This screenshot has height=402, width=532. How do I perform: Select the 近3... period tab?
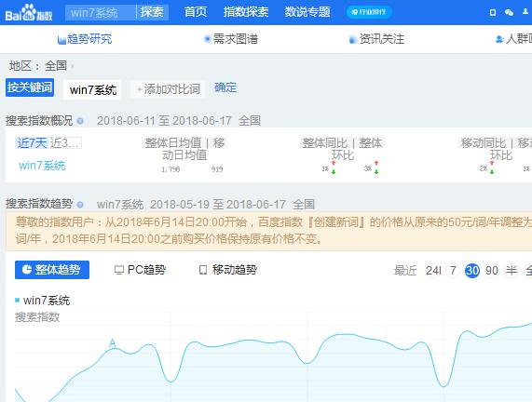pyautogui.click(x=65, y=143)
